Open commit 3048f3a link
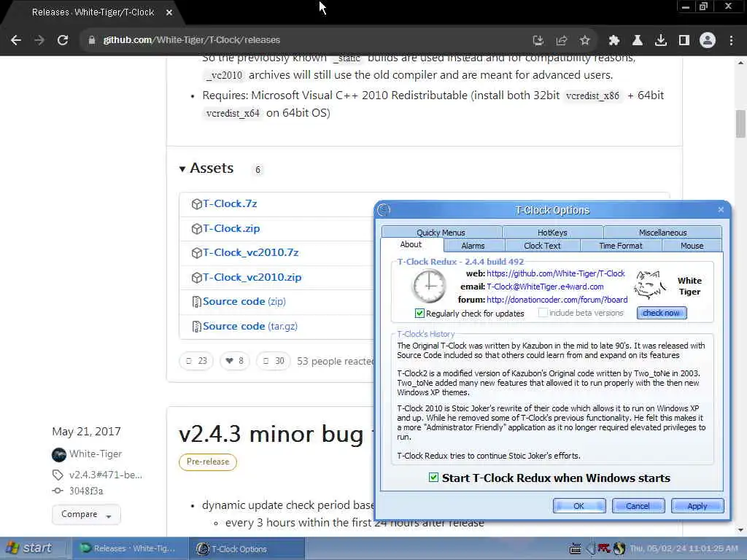The height and width of the screenshot is (560, 747). [x=86, y=491]
